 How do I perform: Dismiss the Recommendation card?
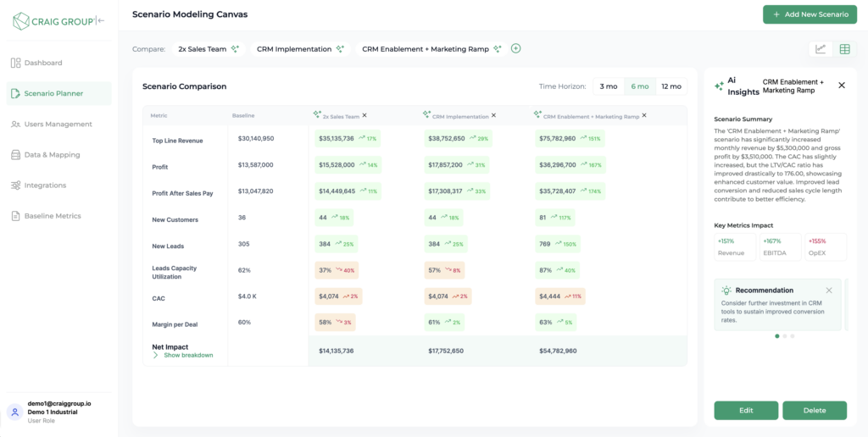tap(829, 290)
